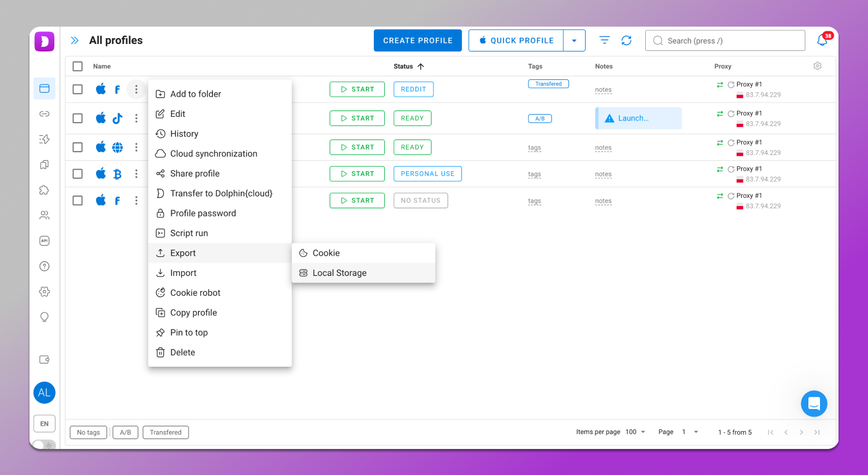Viewport: 868px width, 475px height.
Task: Select the Automation sidebar icon
Action: tap(45, 139)
